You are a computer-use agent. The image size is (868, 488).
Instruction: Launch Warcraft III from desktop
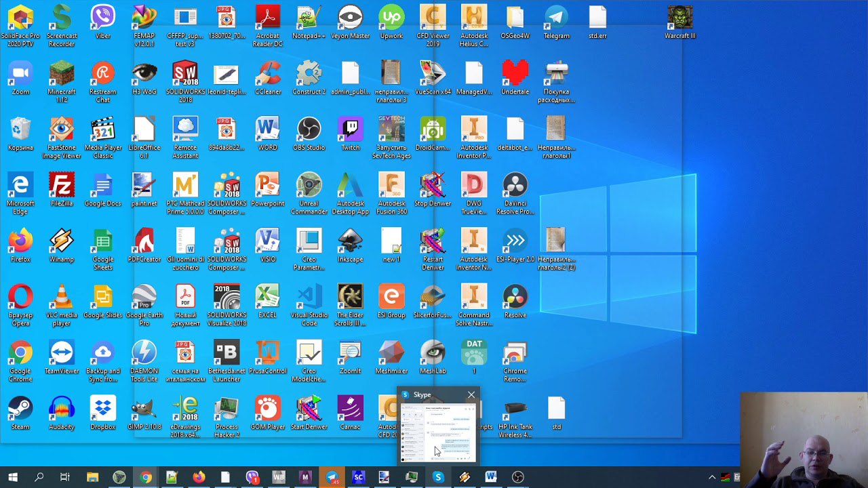click(x=680, y=22)
